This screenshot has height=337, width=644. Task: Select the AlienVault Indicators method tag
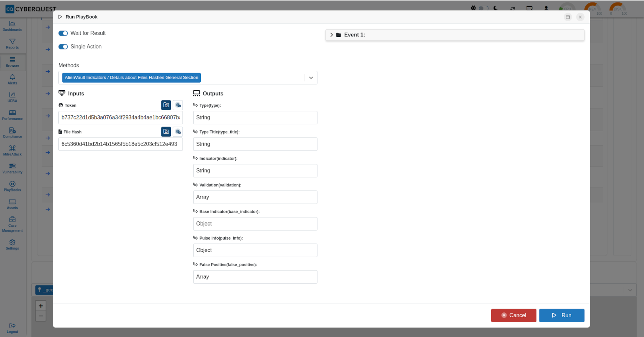[131, 78]
